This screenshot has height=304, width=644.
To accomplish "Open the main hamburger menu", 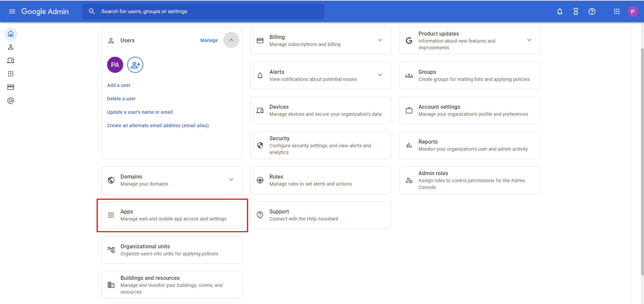I will (12, 11).
